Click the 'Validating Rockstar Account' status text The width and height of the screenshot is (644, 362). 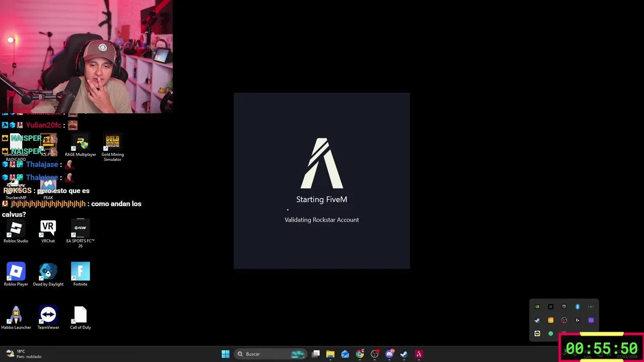[x=321, y=220]
